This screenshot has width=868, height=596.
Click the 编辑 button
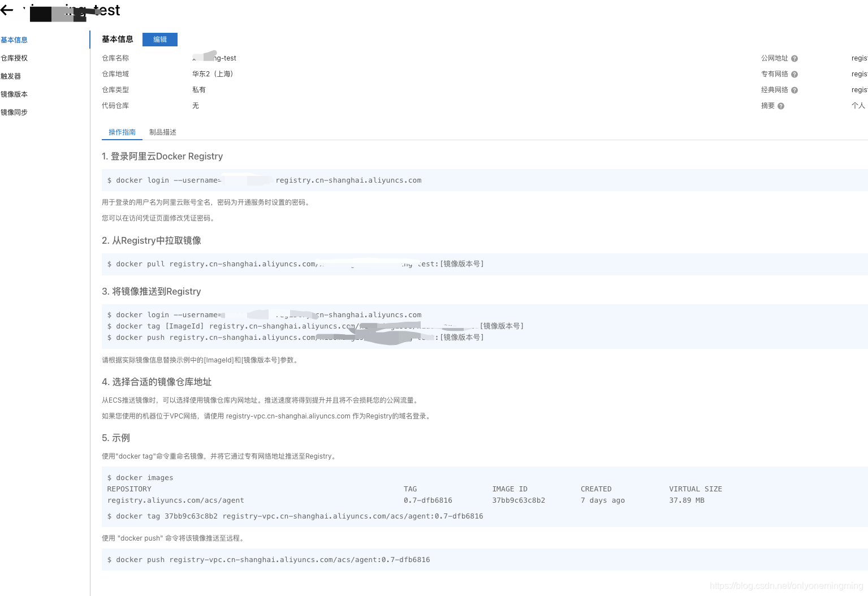coord(160,39)
